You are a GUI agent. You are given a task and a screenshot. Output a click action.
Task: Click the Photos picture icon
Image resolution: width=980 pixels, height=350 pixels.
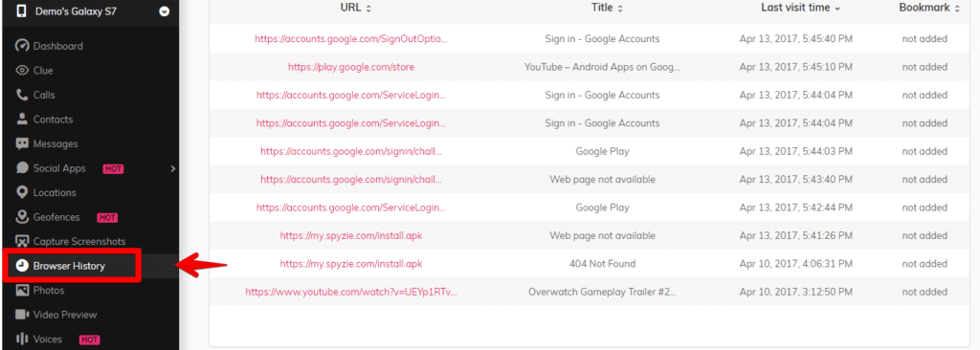pos(23,290)
